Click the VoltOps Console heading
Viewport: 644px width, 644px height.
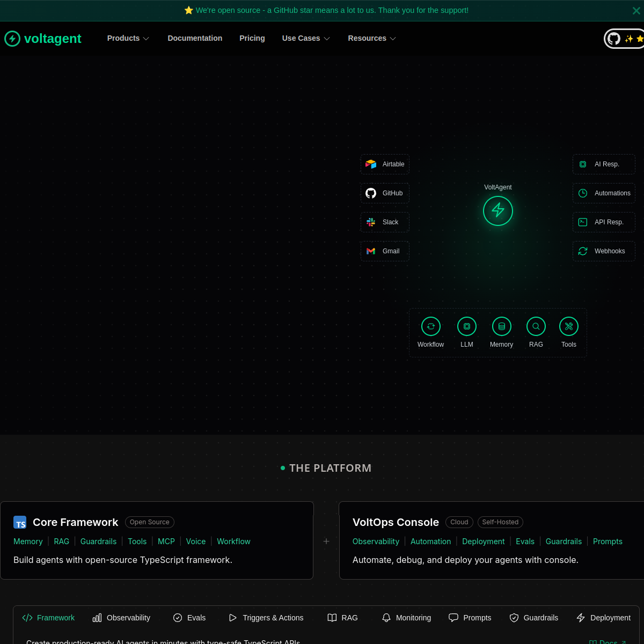click(x=396, y=522)
